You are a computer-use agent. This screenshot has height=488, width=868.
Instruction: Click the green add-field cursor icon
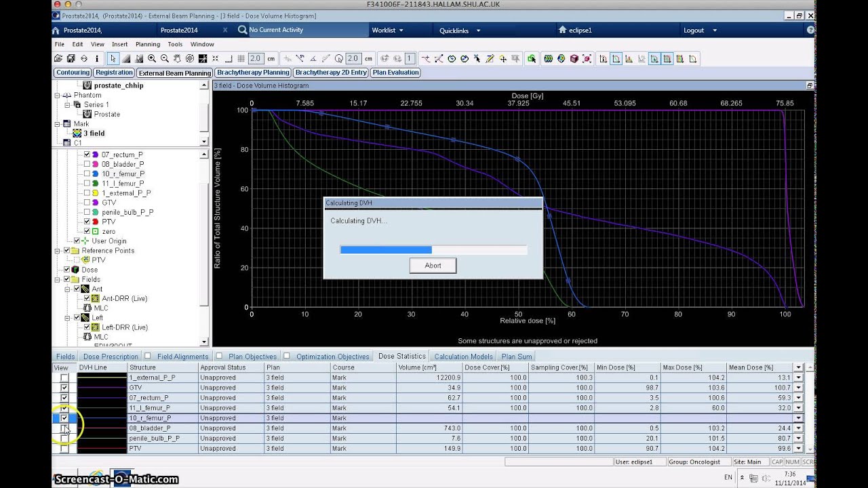[532, 58]
